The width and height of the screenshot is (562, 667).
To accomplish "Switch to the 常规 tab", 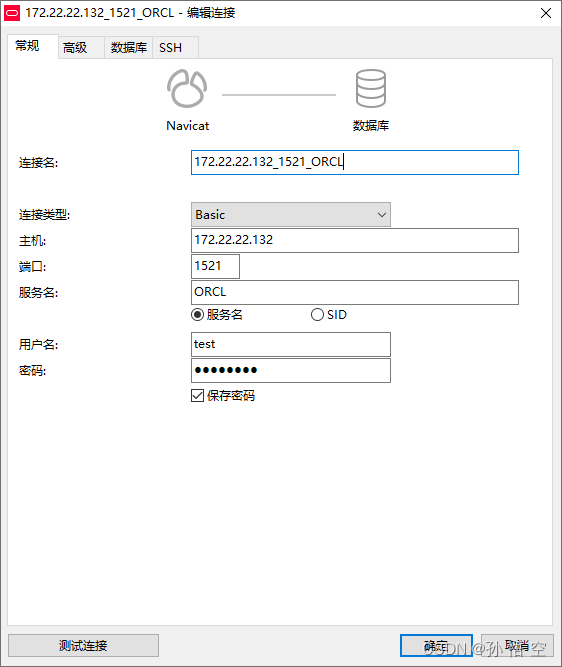I will (x=33, y=46).
